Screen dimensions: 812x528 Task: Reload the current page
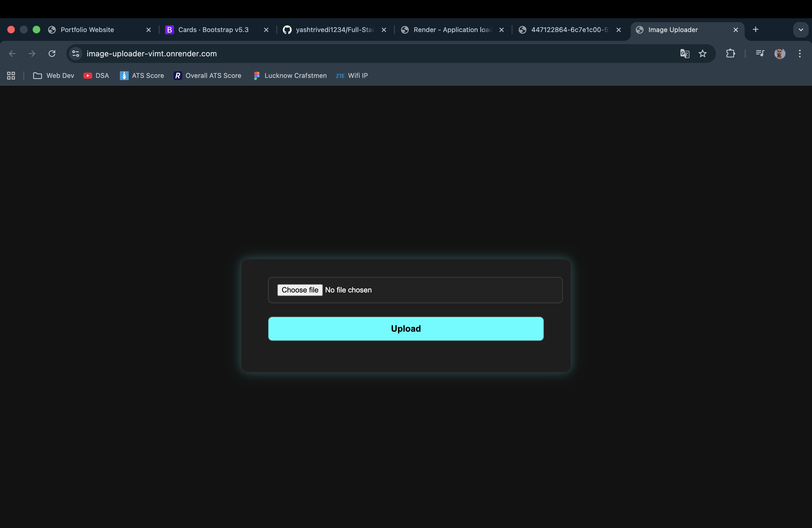tap(52, 54)
